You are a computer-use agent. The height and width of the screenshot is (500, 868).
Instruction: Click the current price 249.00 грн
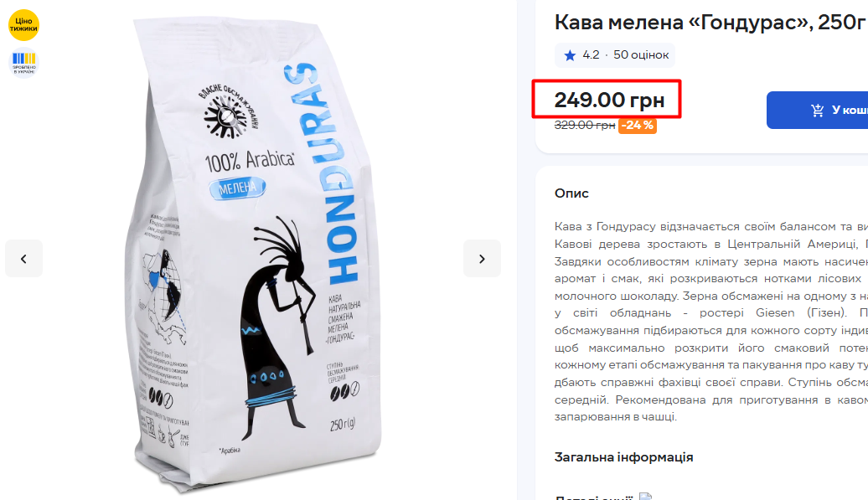pos(609,101)
